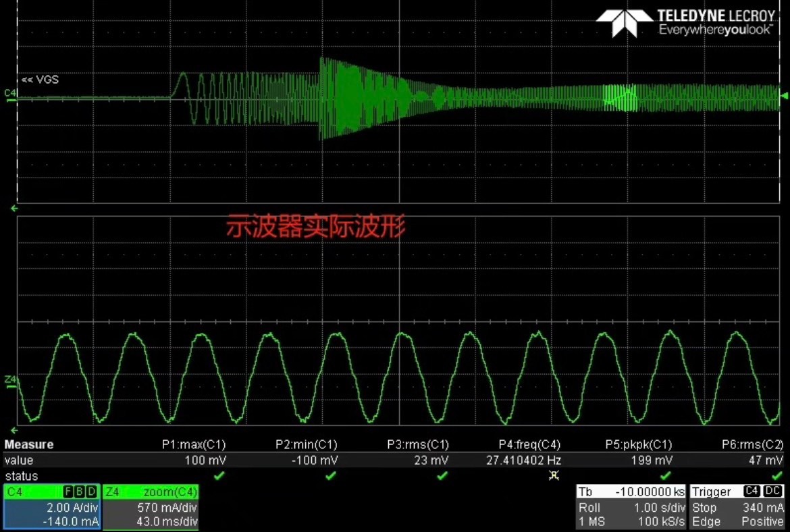
Task: Click the C4 source badge in Trigger box
Action: [752, 491]
